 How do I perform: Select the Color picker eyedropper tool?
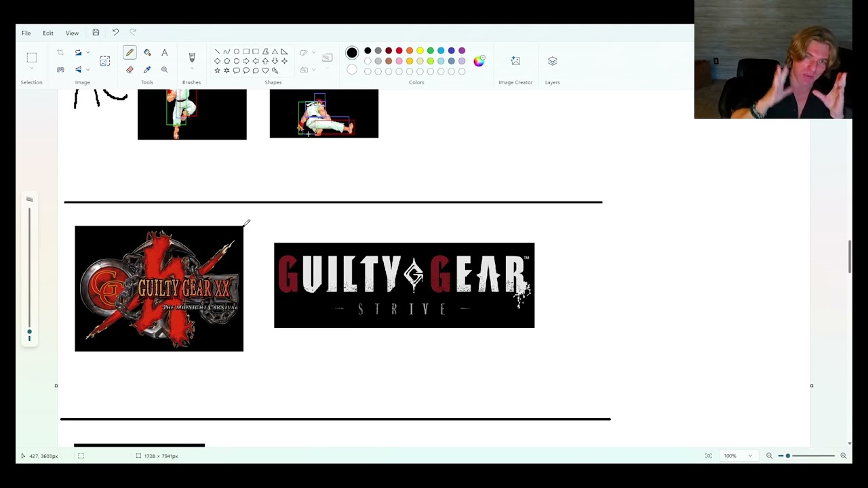pyautogui.click(x=147, y=70)
